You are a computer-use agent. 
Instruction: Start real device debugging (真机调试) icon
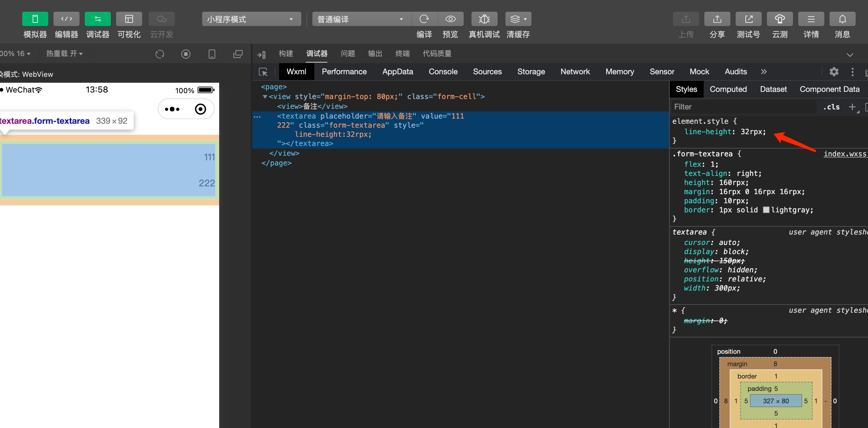click(484, 19)
